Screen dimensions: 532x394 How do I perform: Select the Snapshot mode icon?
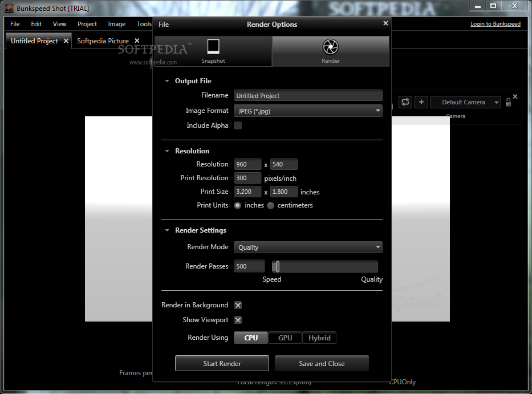[x=213, y=47]
